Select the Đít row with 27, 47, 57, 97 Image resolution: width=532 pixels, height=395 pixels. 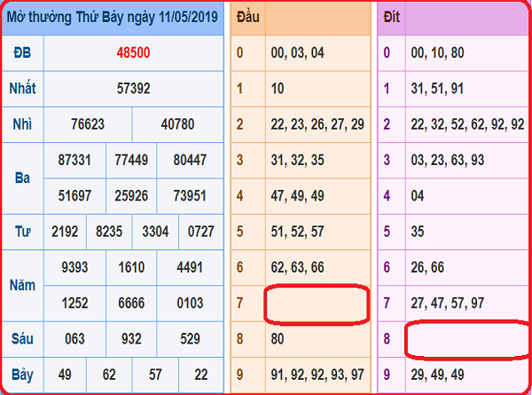[x=452, y=304]
